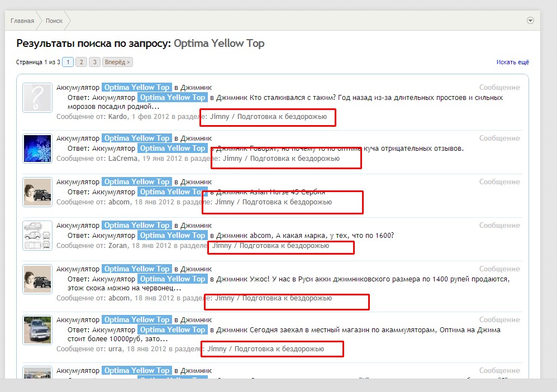Click abcom's avatar beside the Asian Horse post

pos(37,192)
